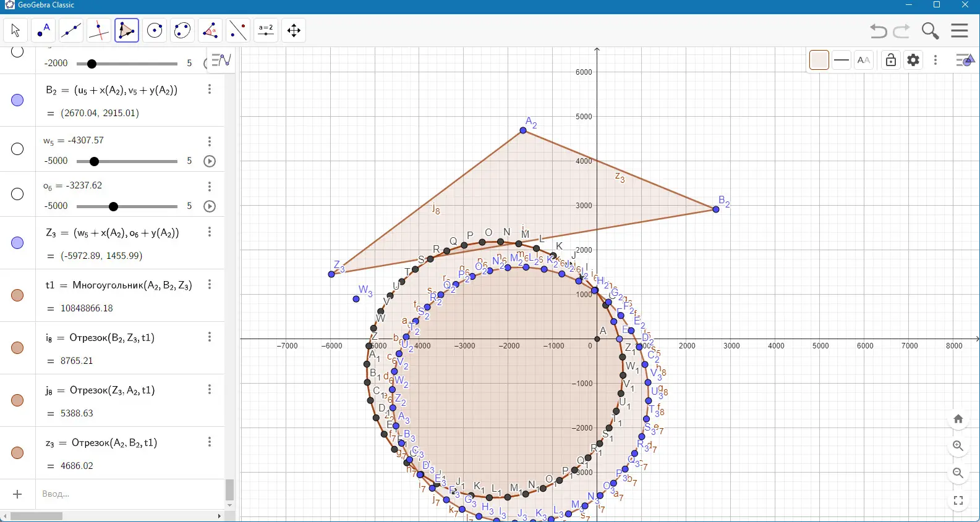
Task: Select the Polygon tool
Action: pos(127,30)
